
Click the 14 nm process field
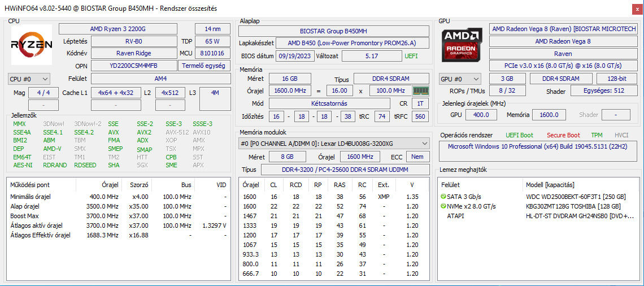(212, 29)
